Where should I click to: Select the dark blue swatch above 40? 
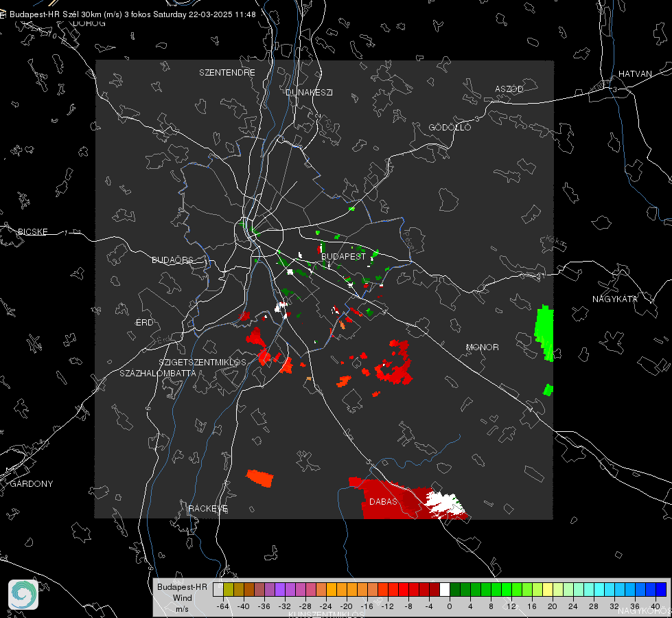click(x=661, y=589)
